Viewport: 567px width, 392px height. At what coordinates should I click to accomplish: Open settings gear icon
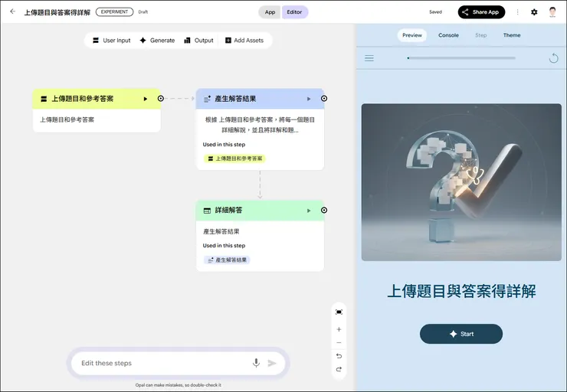[x=534, y=12]
